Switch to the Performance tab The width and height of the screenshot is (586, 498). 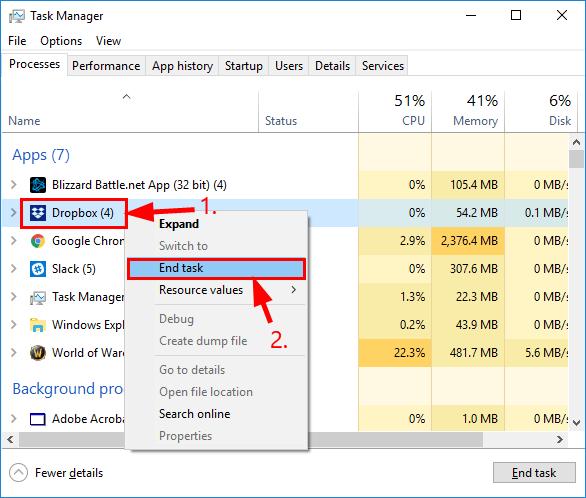pos(106,66)
